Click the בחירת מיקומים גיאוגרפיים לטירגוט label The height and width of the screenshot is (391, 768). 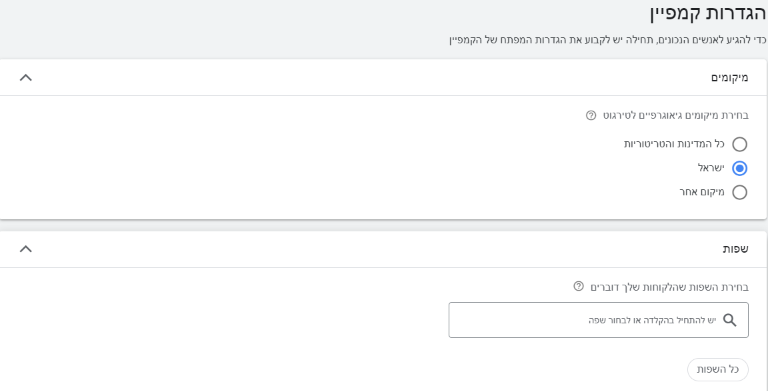tap(675, 116)
